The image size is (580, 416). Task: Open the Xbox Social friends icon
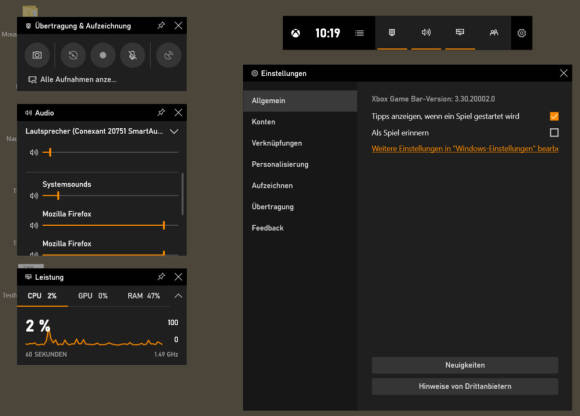[494, 33]
